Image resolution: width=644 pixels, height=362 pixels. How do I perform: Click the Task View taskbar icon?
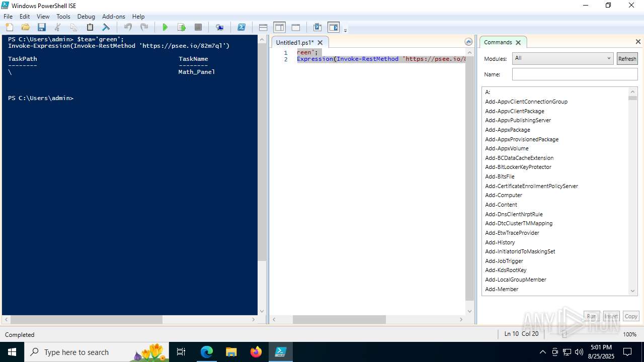(x=182, y=352)
